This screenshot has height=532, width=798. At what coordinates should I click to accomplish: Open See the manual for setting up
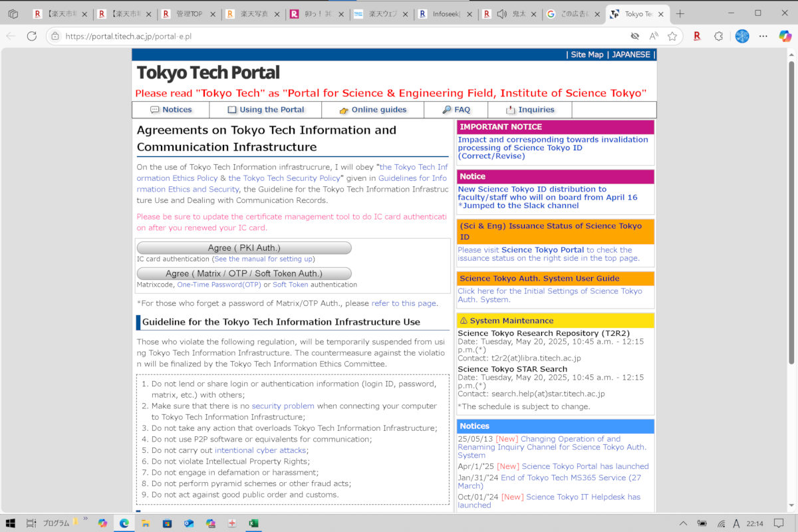263,259
